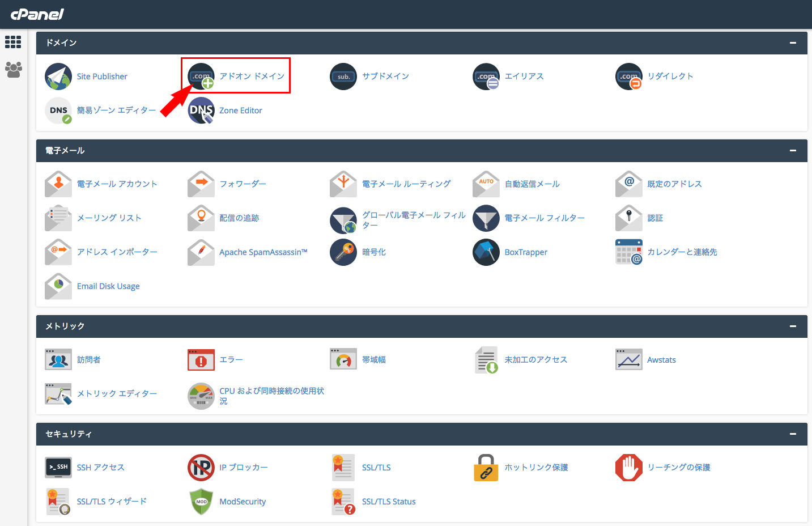Click the 訪問者 metrics icon

click(x=58, y=360)
